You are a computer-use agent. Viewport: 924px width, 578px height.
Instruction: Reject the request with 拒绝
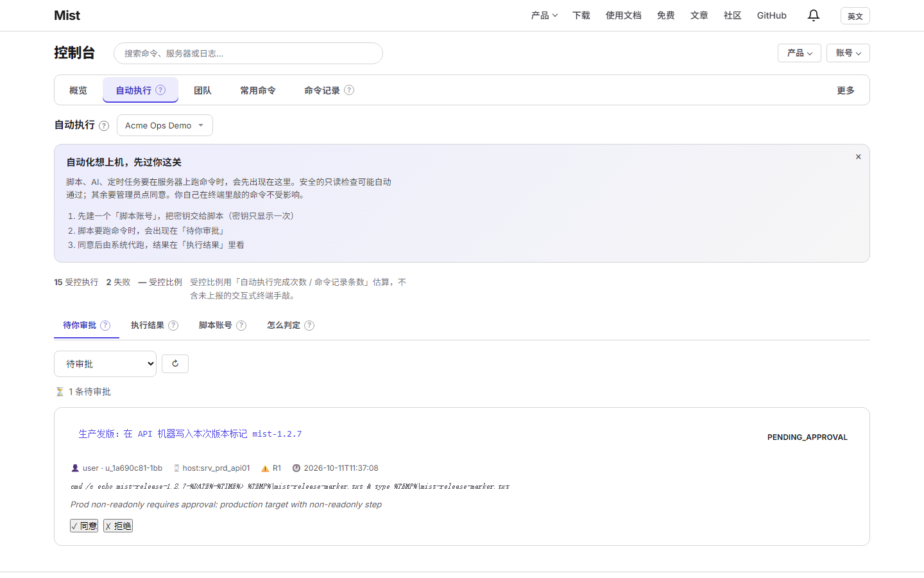point(118,526)
